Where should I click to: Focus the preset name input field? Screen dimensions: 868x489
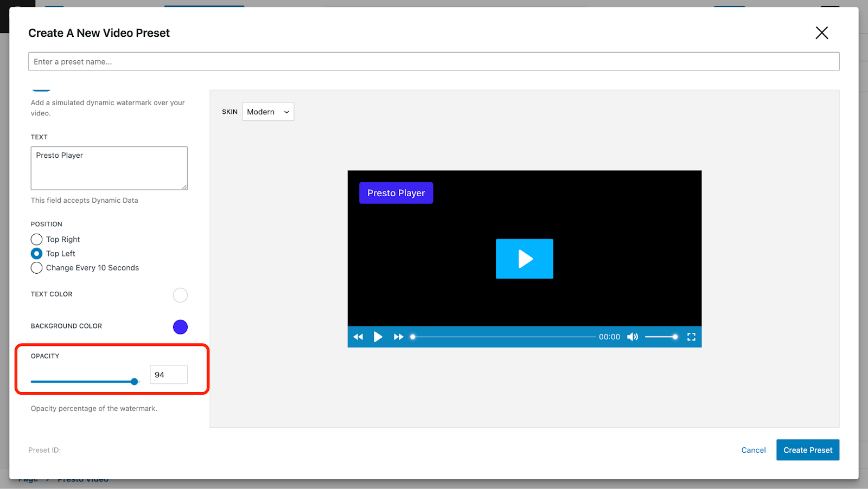[433, 62]
